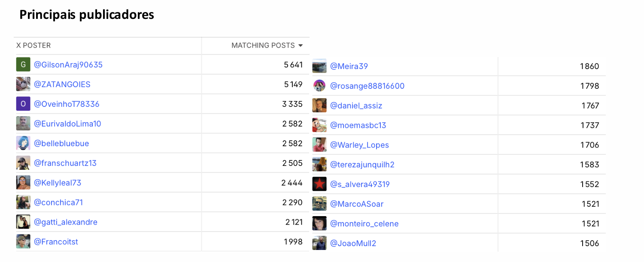Open the red star avatar of s_alvera49319

coord(319,184)
